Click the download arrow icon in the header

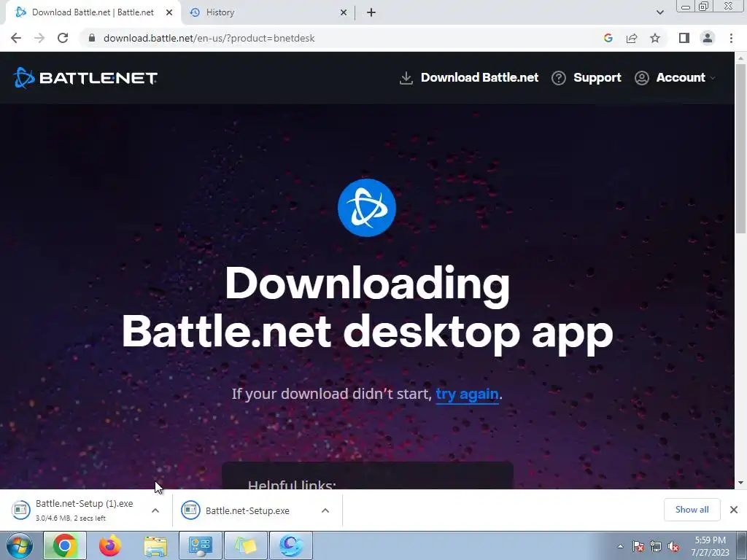coord(406,78)
